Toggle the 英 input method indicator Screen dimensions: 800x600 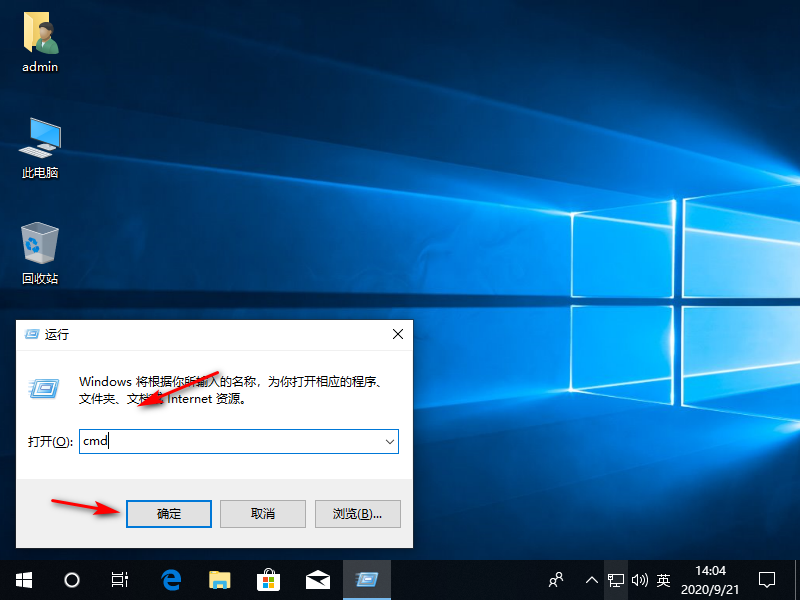[x=663, y=579]
